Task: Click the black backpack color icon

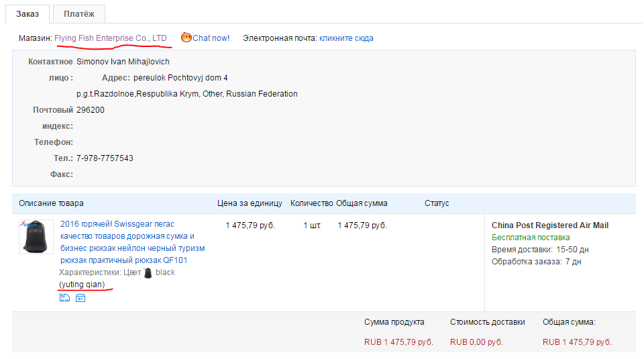Action: pos(148,272)
